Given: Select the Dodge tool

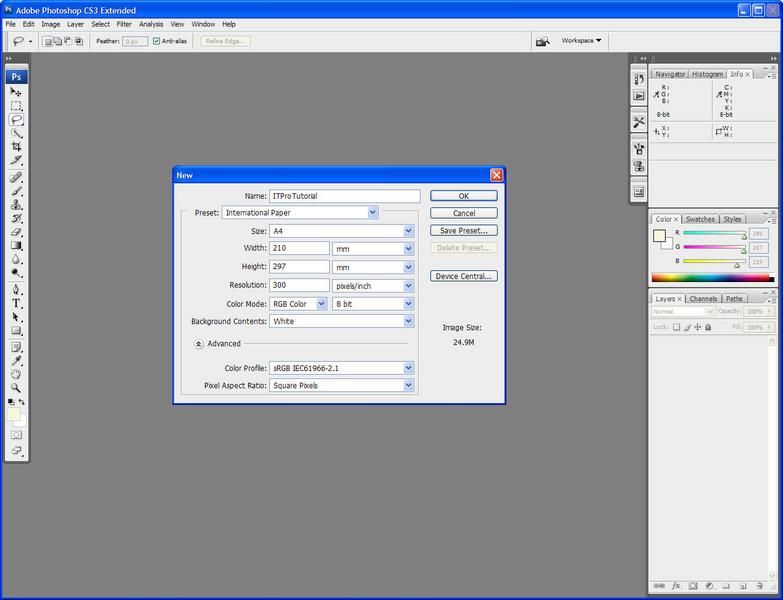Looking at the screenshot, I should [x=16, y=273].
